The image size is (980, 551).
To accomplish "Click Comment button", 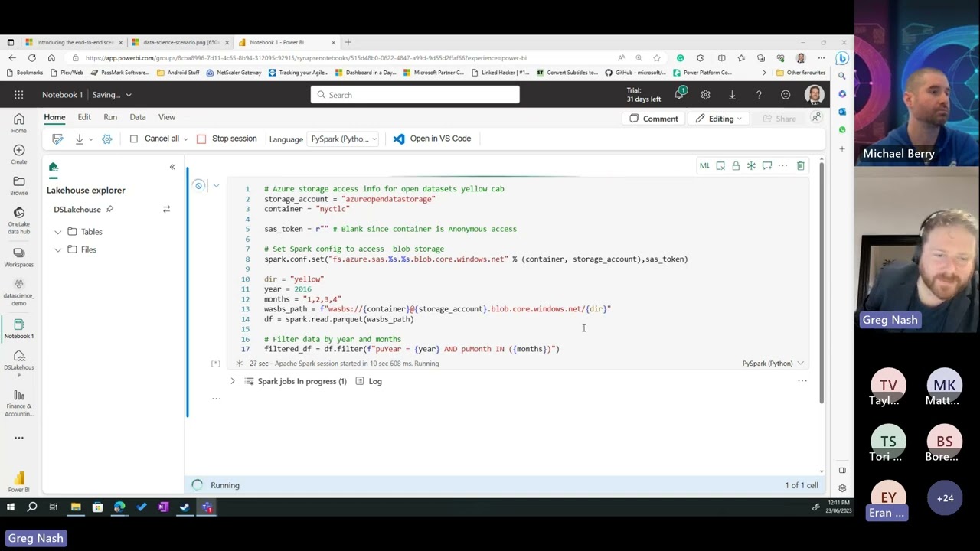I will pyautogui.click(x=654, y=119).
